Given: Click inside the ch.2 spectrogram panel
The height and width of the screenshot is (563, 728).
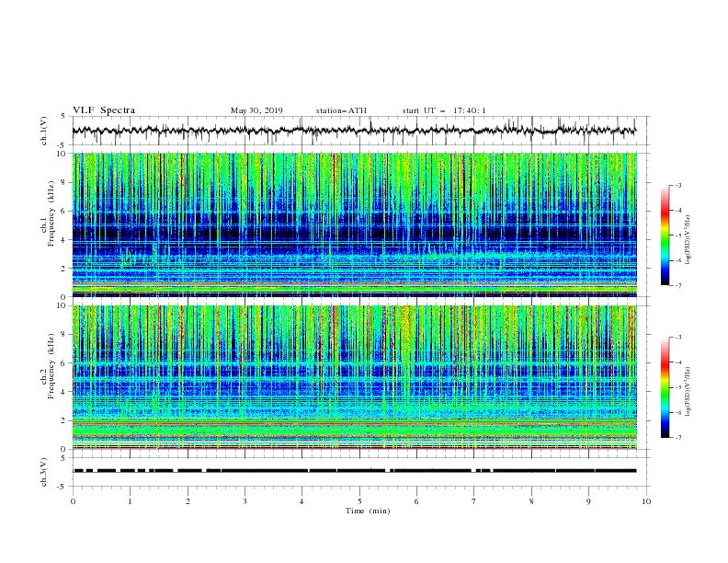Looking at the screenshot, I should 355,377.
